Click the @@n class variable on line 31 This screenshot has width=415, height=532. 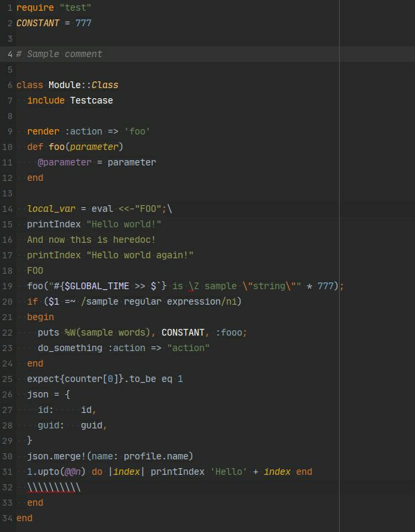(73, 472)
